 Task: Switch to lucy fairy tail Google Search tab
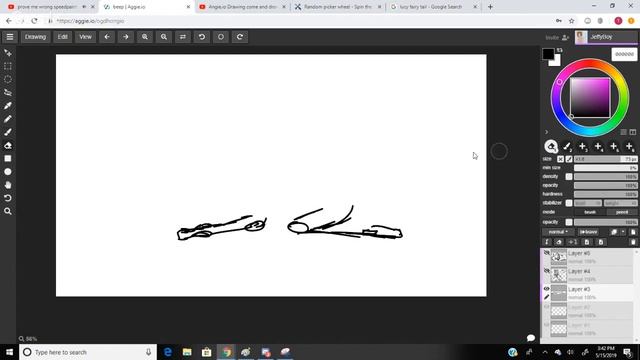432,7
